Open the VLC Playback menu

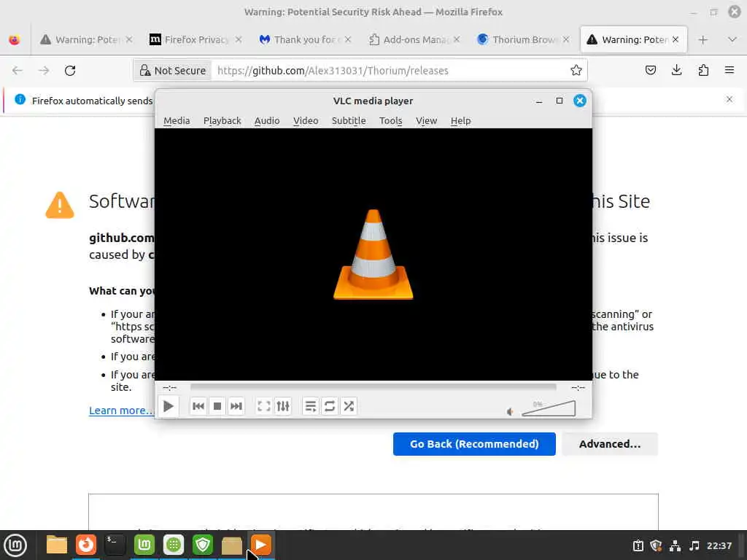coord(222,120)
